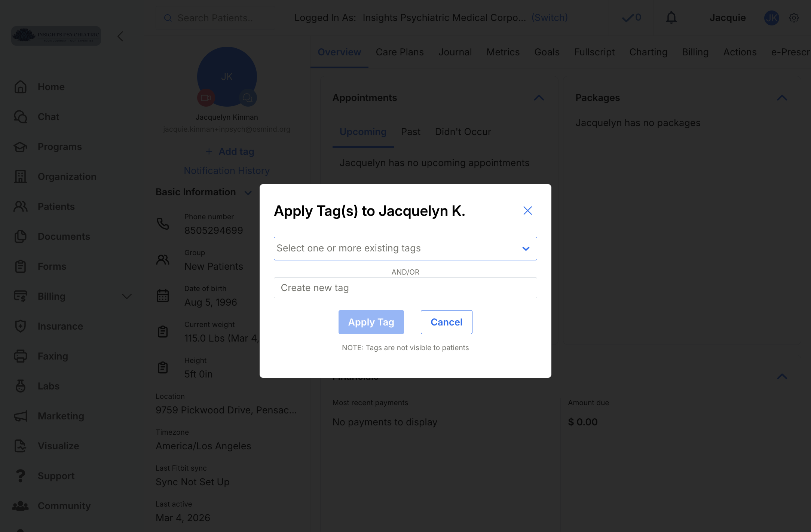Switch to the Metrics tab
This screenshot has width=811, height=532.
pos(503,52)
